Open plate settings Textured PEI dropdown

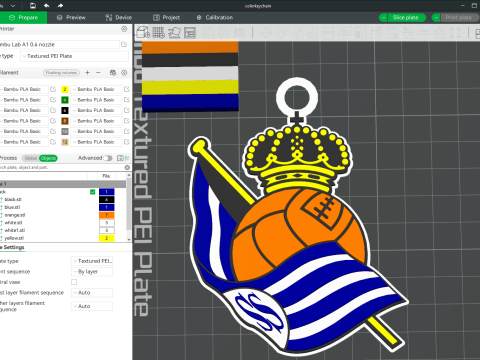point(92,261)
